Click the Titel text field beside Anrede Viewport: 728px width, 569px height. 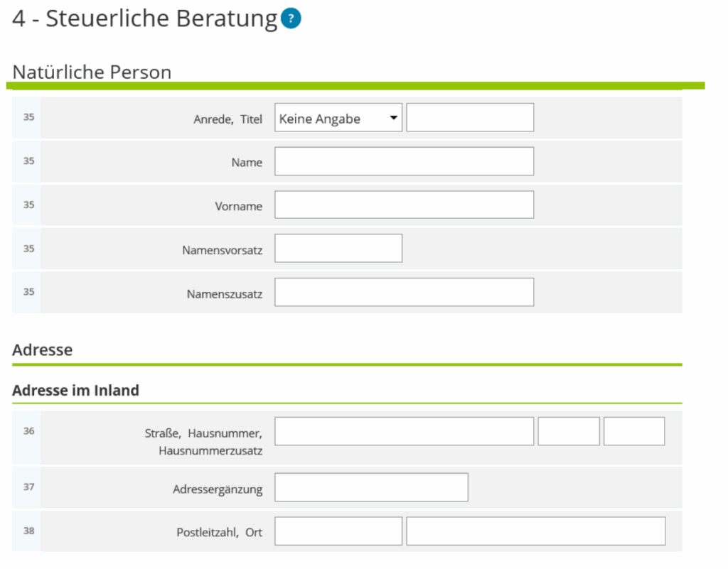(x=470, y=118)
